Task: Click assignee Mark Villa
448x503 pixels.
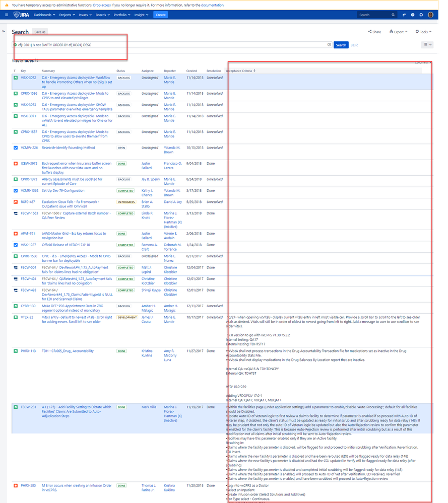Action: tap(149, 407)
